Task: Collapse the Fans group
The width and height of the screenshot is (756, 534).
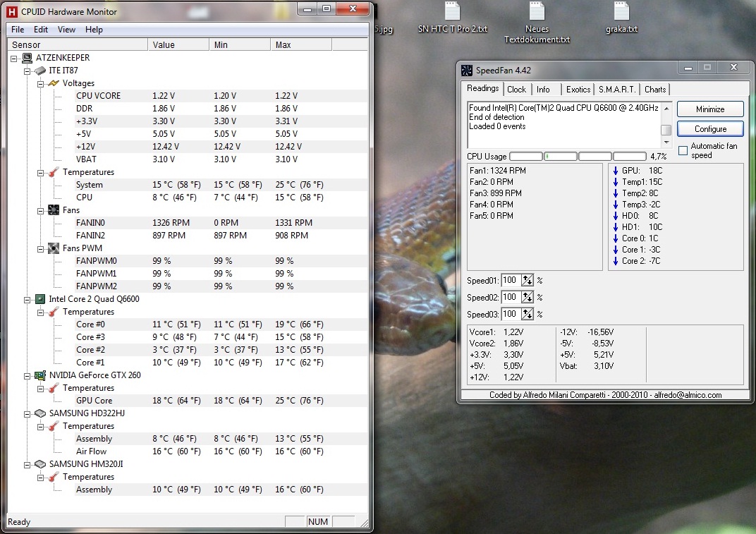Action: [x=40, y=211]
